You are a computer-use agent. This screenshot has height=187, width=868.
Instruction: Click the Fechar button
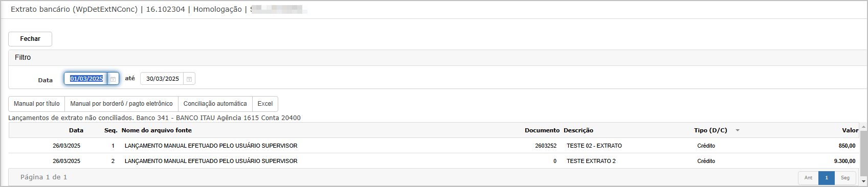click(30, 39)
